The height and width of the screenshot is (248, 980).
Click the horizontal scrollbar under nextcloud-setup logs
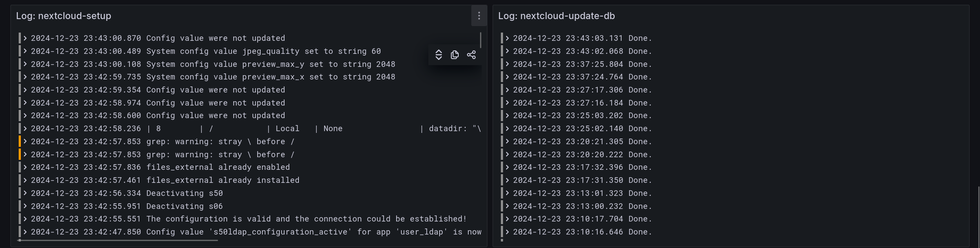117,240
